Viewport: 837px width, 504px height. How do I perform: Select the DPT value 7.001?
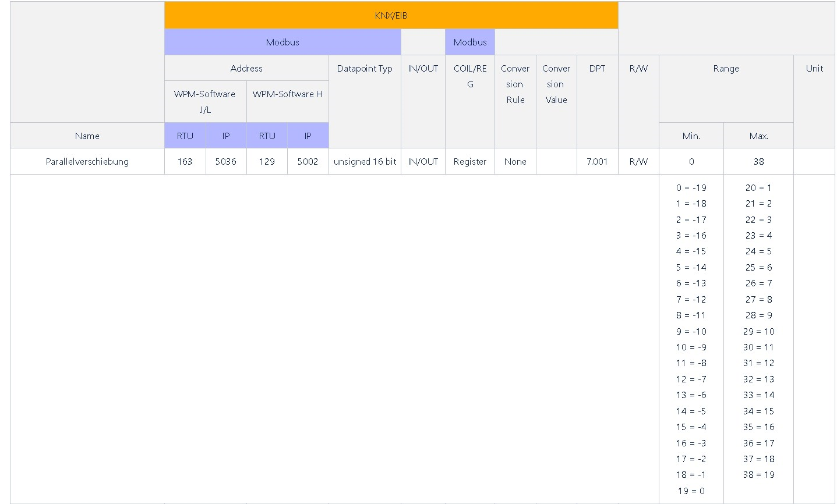coord(597,161)
